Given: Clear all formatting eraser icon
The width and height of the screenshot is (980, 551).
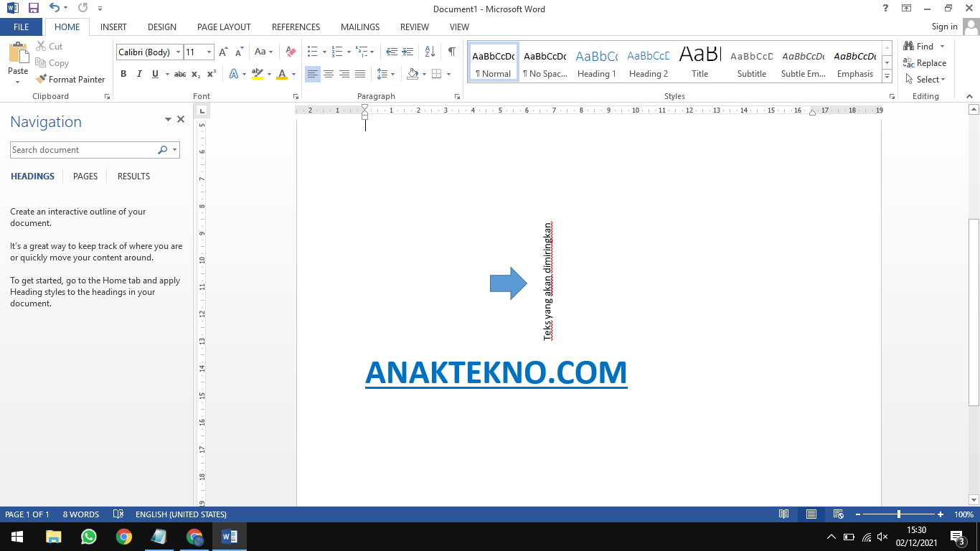Looking at the screenshot, I should [x=291, y=52].
